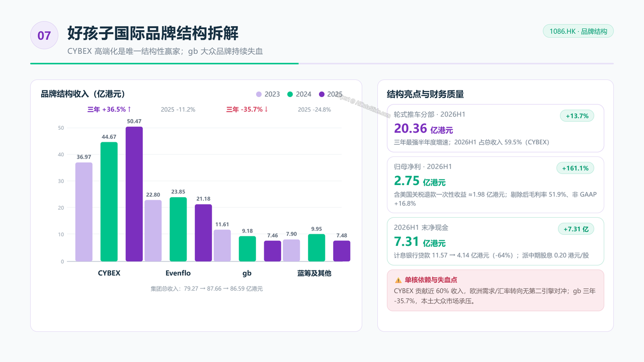Click the 三年最强半年度增速 description line
644x362 pixels.
click(x=471, y=142)
